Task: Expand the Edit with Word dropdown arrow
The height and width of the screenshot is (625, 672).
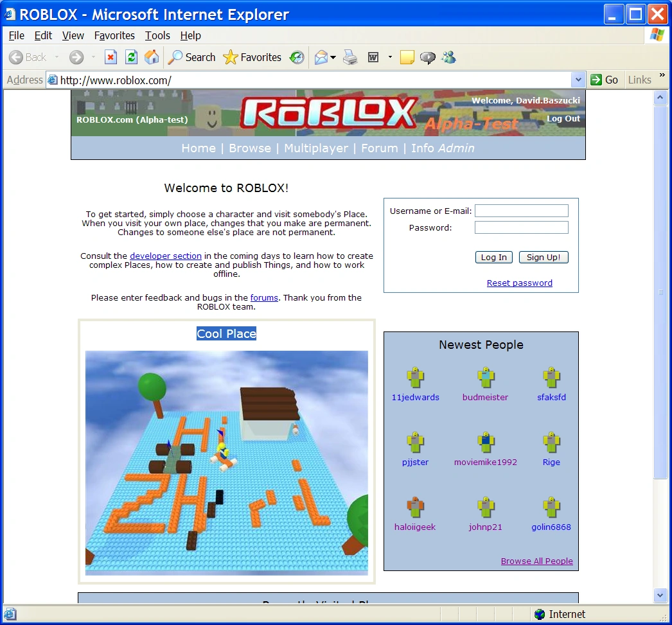Action: pos(389,57)
